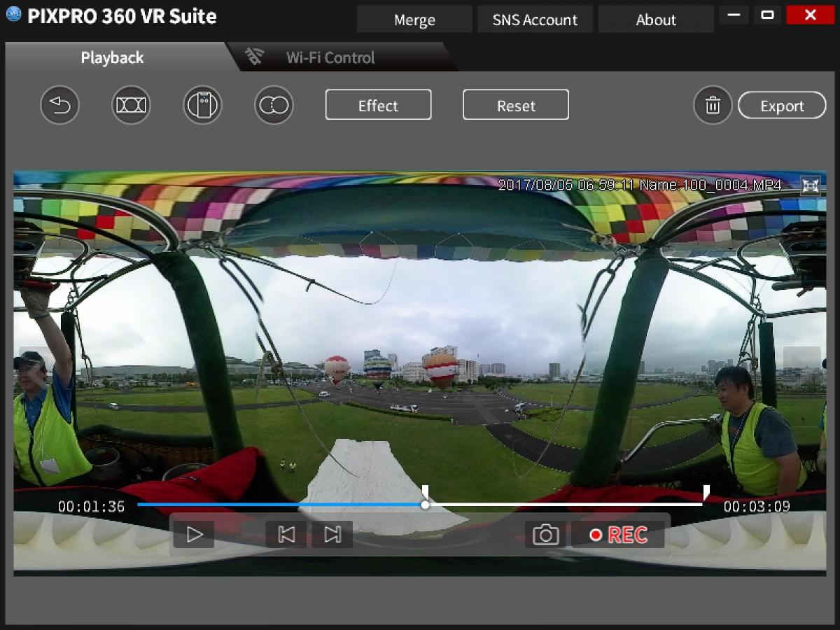Pan the view right with right-edge arrow
This screenshot has width=840, height=630.
click(802, 367)
